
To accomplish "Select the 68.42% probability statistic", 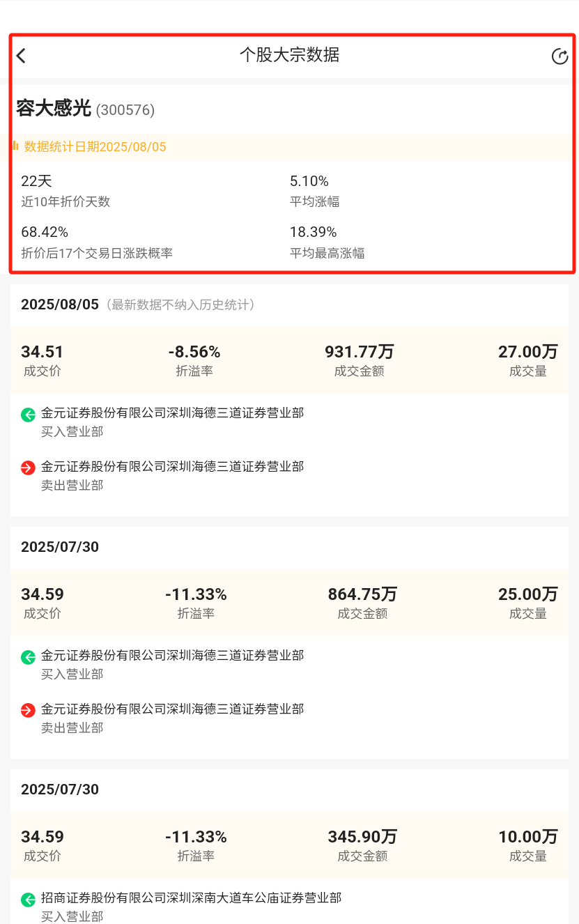I will coord(45,232).
